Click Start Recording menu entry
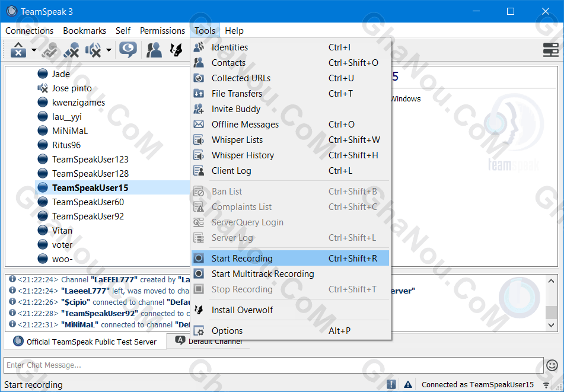This screenshot has height=392, width=564. coord(290,258)
